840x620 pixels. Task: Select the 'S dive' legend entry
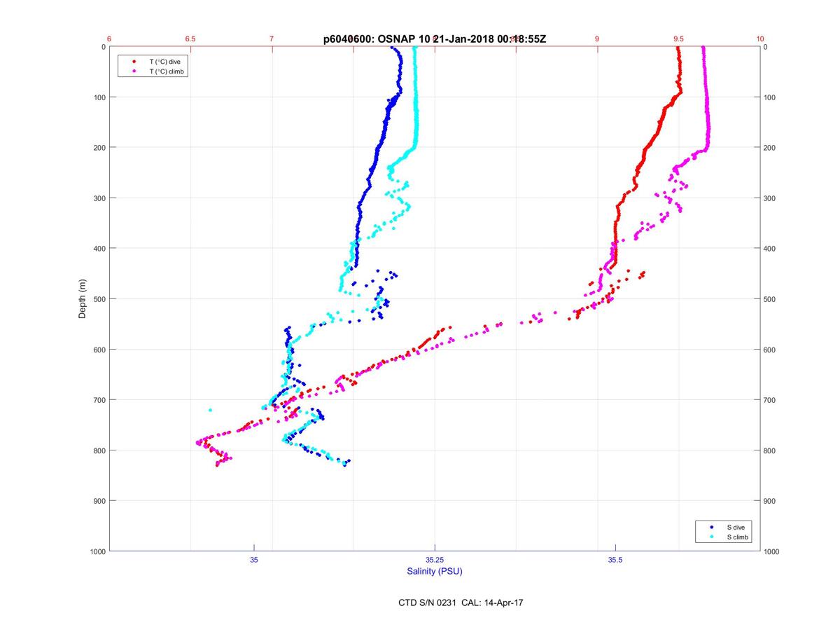tap(736, 527)
